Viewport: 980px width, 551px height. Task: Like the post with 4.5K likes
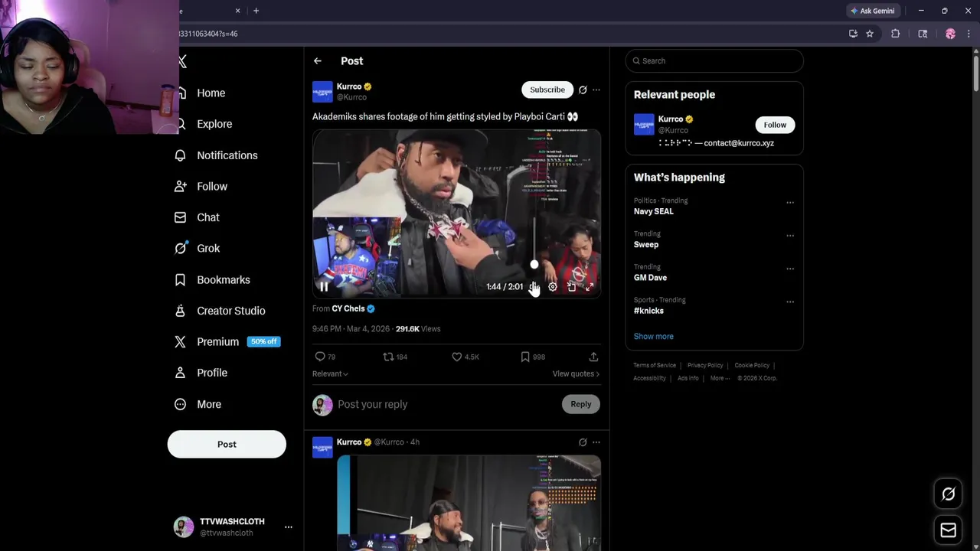(456, 357)
